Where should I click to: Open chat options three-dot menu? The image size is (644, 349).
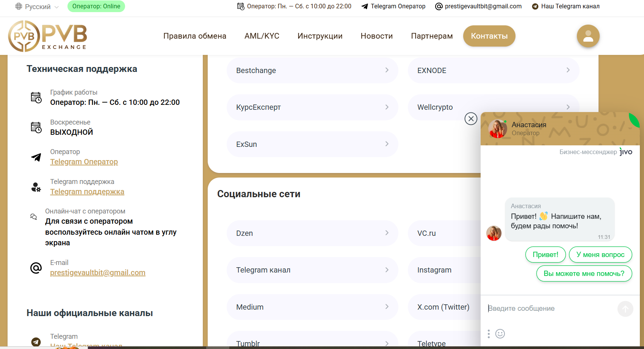click(x=489, y=333)
